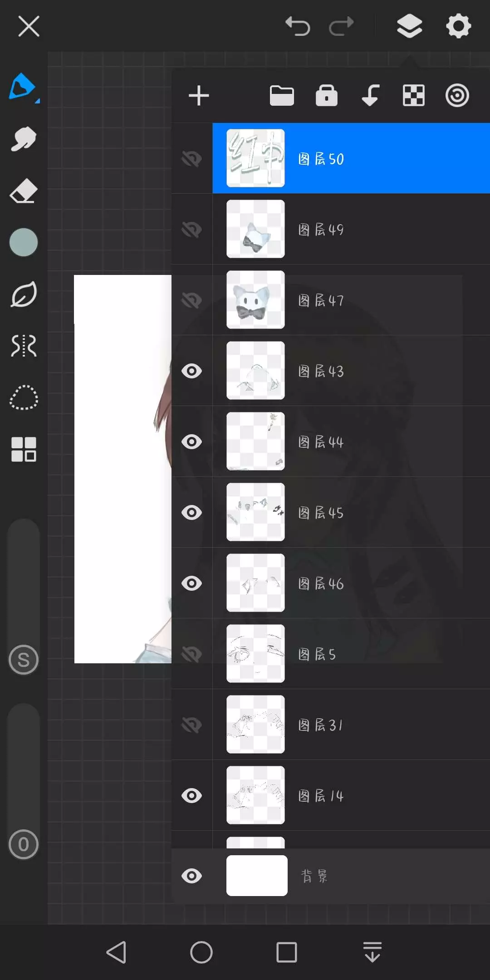Open the lasso selection tool
This screenshot has width=490, height=980.
[24, 397]
